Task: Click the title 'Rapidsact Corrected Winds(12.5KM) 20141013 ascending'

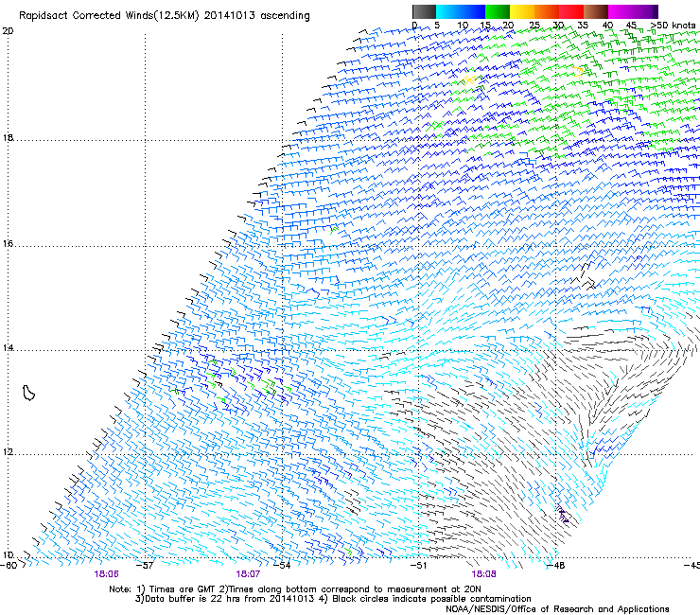Action: (x=165, y=15)
